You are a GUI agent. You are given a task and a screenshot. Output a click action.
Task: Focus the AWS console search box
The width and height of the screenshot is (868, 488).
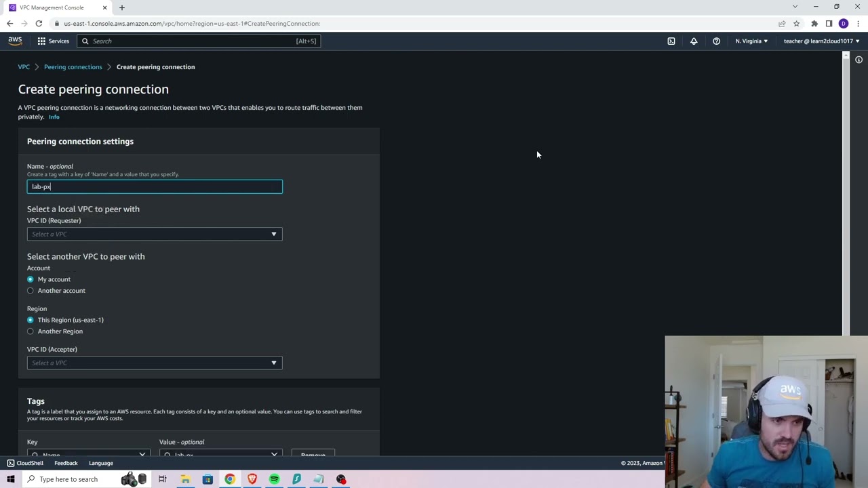click(x=199, y=41)
